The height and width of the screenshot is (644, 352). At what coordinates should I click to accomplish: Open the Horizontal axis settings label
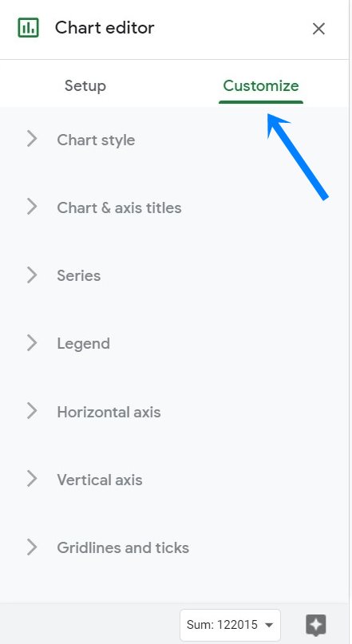(x=109, y=412)
